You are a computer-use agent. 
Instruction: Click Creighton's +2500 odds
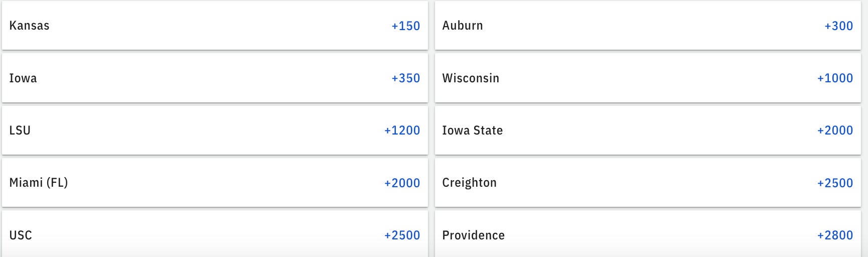[x=835, y=183]
